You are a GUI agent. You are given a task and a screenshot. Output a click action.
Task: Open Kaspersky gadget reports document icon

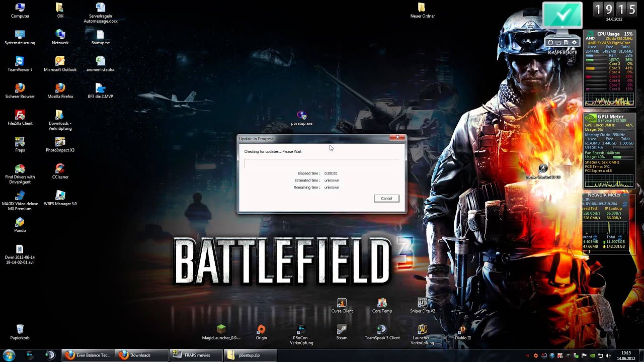click(x=566, y=43)
